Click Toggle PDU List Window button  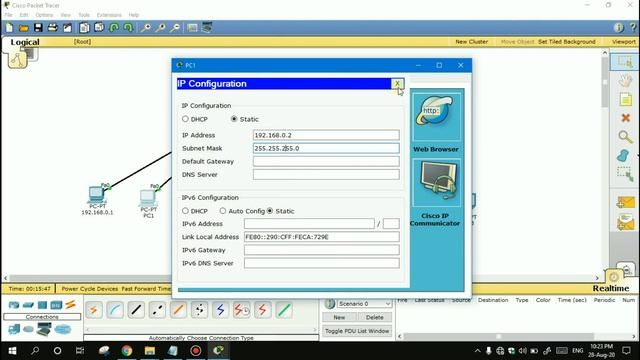click(357, 331)
